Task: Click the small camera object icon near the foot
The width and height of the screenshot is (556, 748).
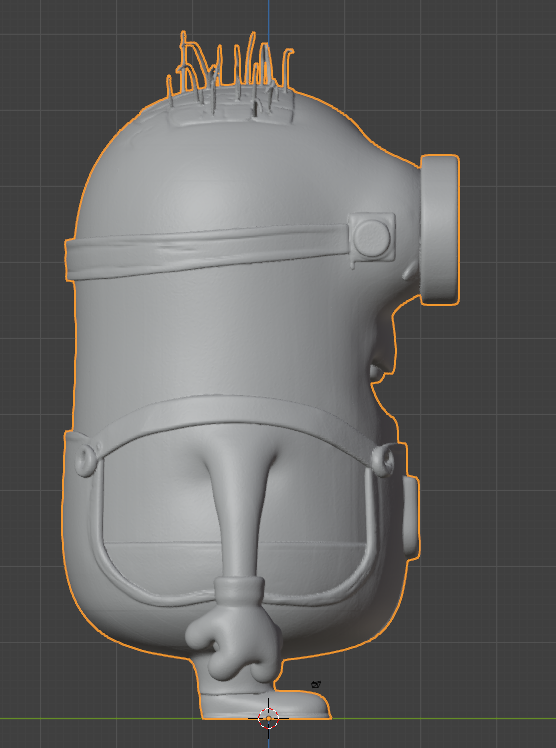Action: point(316,685)
